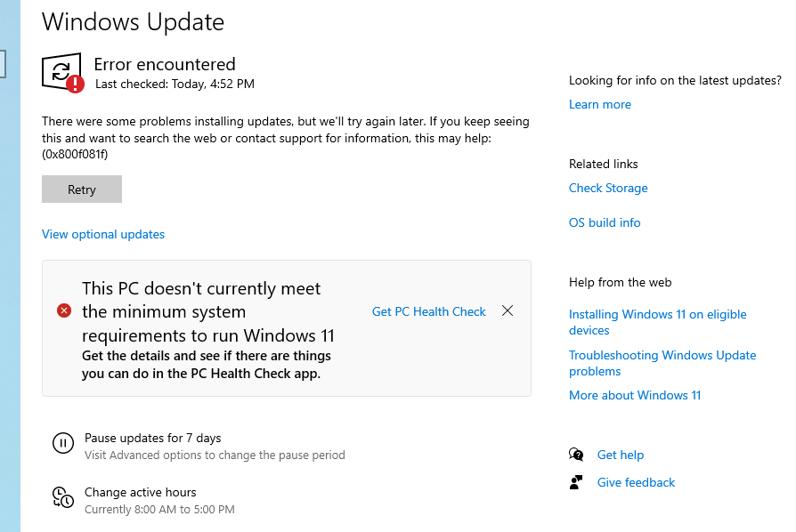Click the Windows Update error status icon
The width and height of the screenshot is (796, 532).
click(x=62, y=73)
